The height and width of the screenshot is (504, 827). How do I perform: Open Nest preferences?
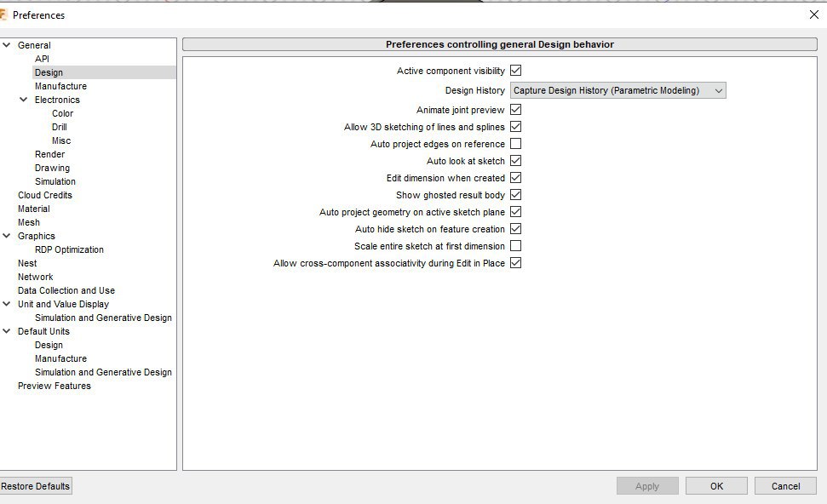coord(27,263)
